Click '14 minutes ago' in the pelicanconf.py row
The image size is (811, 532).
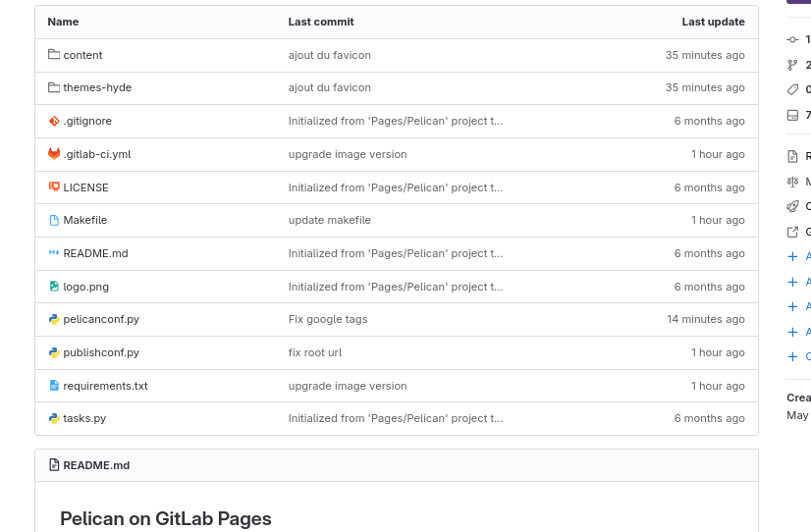(706, 319)
